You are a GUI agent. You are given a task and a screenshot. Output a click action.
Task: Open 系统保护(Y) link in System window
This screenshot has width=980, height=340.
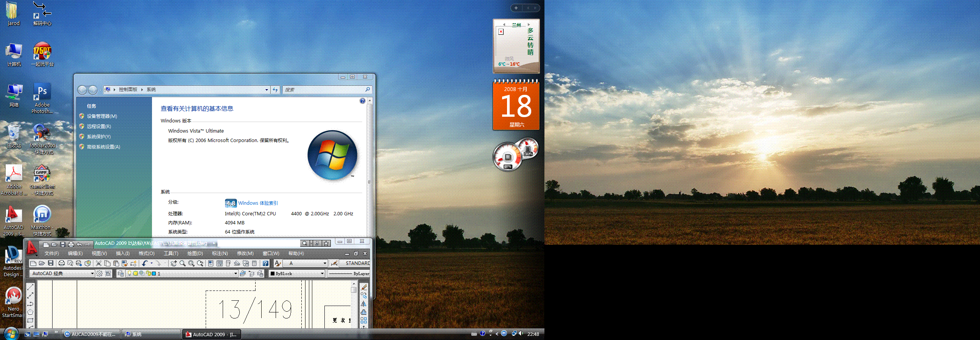coord(99,136)
